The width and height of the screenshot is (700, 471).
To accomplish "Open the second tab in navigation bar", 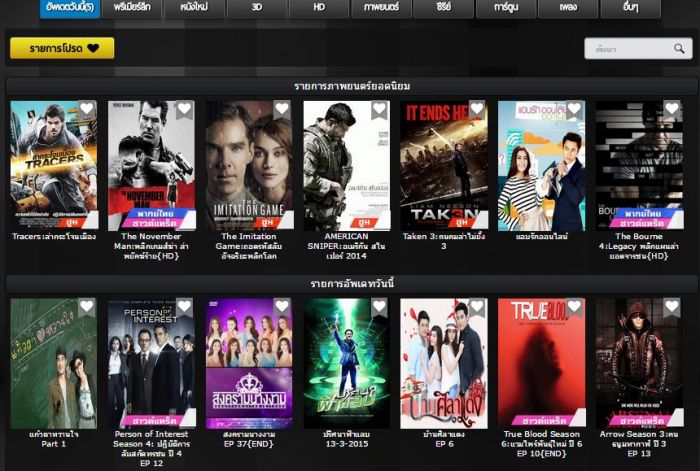I will 132,8.
